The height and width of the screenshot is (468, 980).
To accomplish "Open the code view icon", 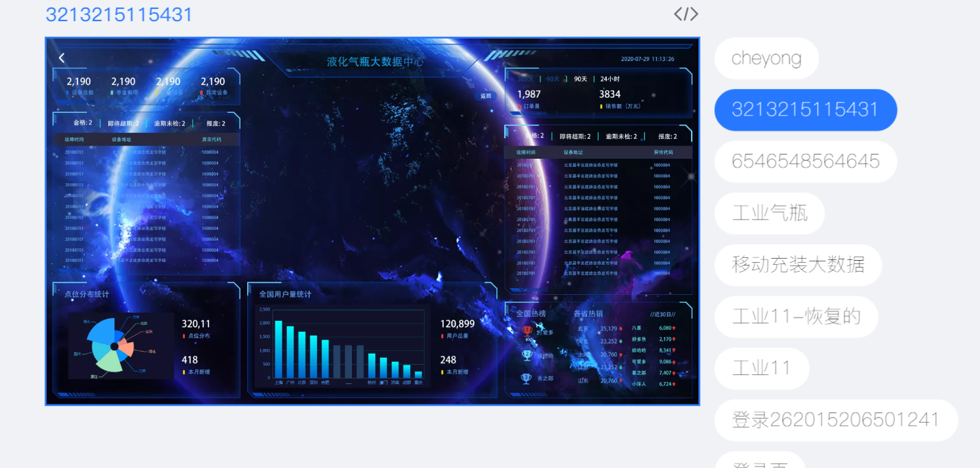I will pyautogui.click(x=686, y=14).
